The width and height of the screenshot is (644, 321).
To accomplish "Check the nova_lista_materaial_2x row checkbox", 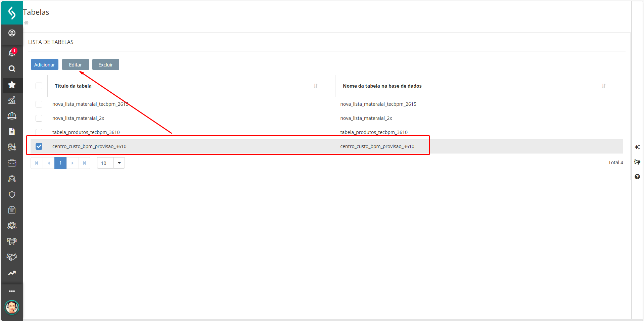I will coord(39,118).
